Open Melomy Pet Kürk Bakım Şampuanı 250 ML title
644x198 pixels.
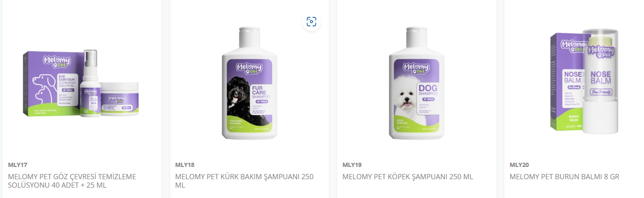coord(245,181)
